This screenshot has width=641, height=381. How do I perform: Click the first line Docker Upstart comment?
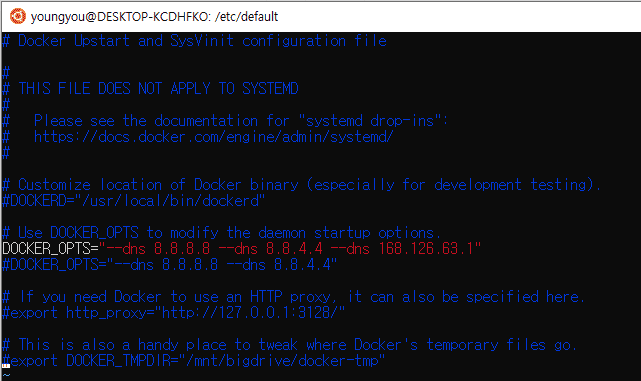194,40
